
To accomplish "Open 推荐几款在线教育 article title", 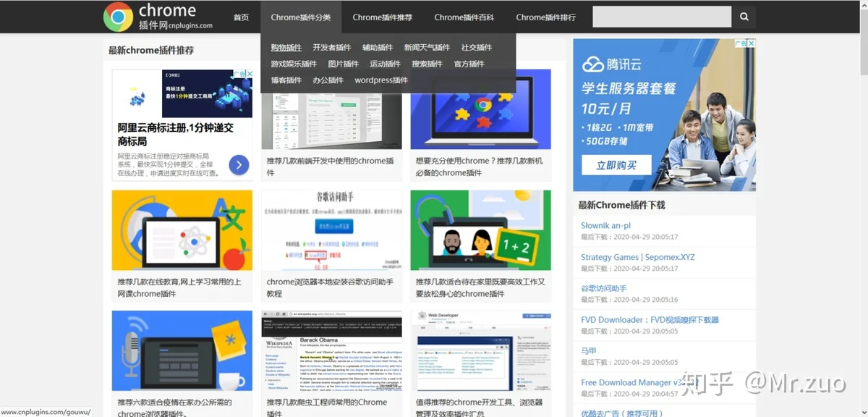I will click(179, 287).
